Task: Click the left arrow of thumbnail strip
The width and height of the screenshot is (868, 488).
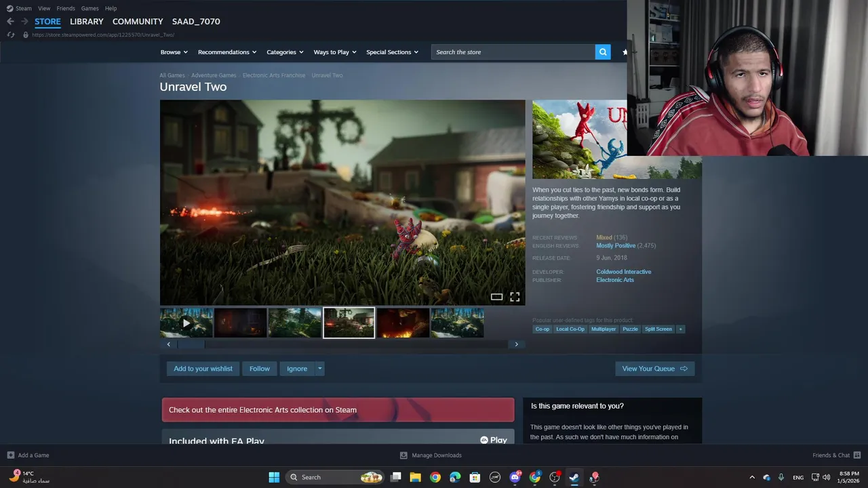Action: coord(168,344)
